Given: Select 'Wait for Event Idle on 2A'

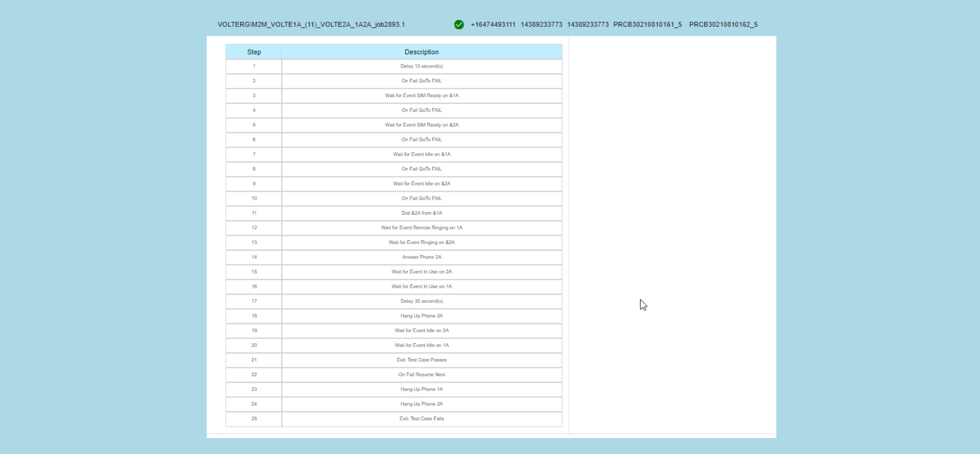Looking at the screenshot, I should 422,331.
